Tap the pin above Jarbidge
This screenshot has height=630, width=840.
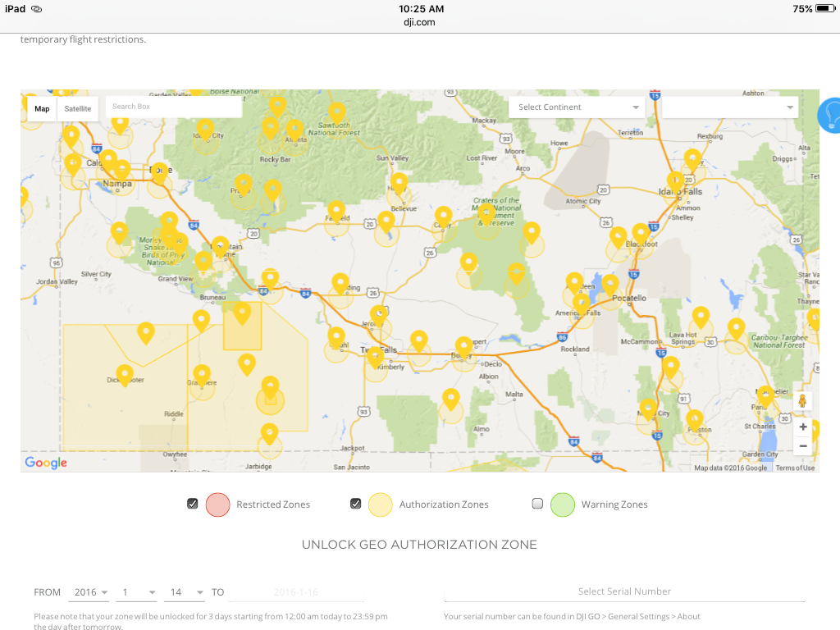pyautogui.click(x=269, y=434)
